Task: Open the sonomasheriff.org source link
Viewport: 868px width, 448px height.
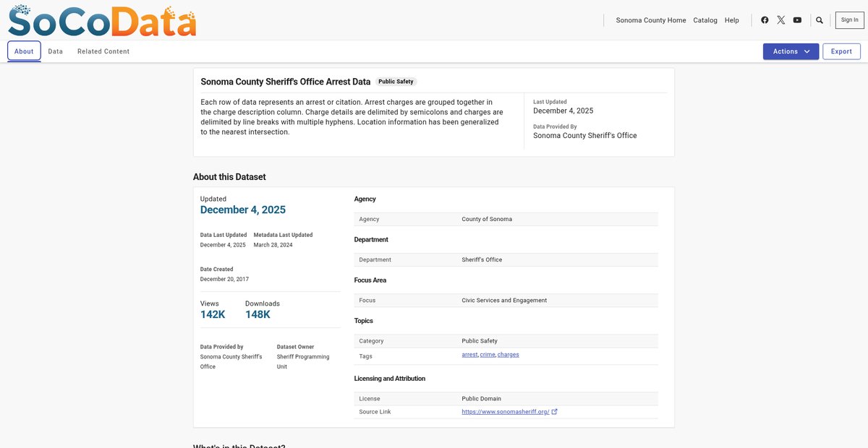Action: tap(506, 412)
